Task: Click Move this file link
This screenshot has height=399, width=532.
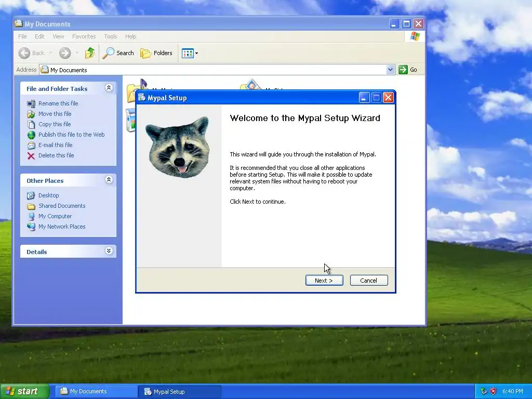Action: [55, 114]
